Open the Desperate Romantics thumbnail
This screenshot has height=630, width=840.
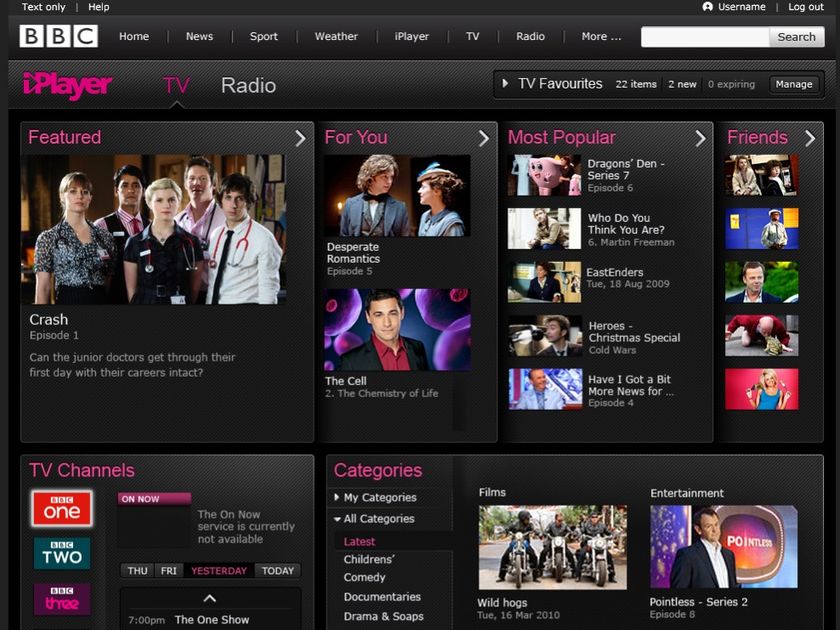[x=398, y=196]
